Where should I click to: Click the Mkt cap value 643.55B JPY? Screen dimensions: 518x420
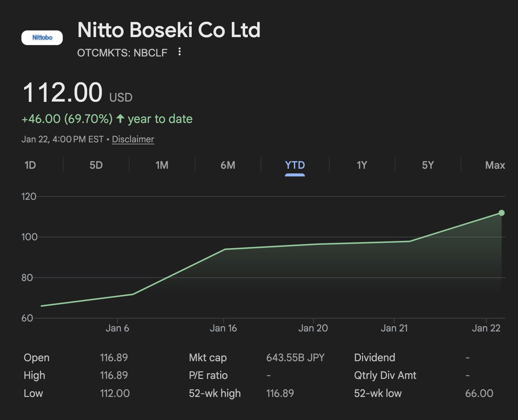click(296, 358)
